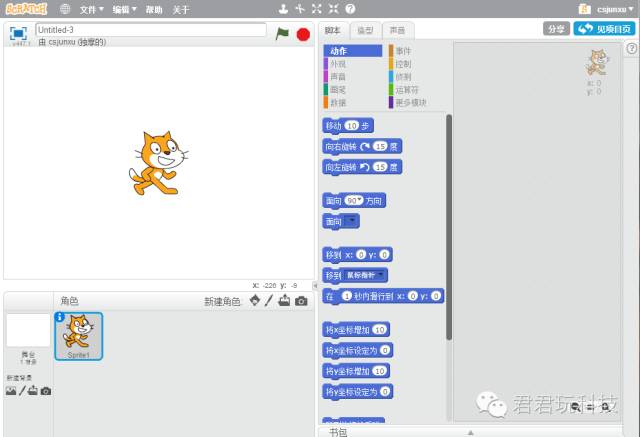Paint a new sprite with brush icon

[x=269, y=301]
